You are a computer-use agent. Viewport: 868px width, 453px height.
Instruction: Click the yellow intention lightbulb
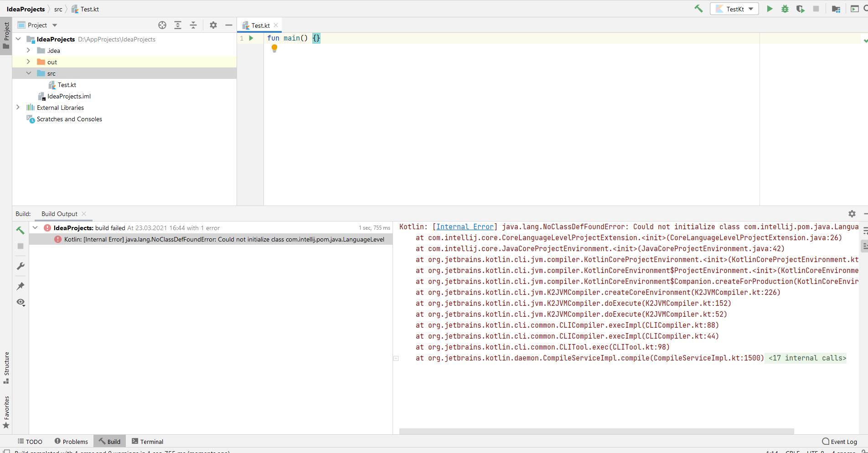click(274, 48)
